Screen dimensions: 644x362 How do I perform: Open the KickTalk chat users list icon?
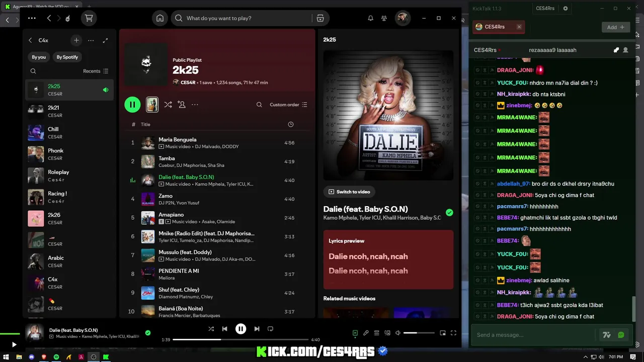pyautogui.click(x=625, y=50)
